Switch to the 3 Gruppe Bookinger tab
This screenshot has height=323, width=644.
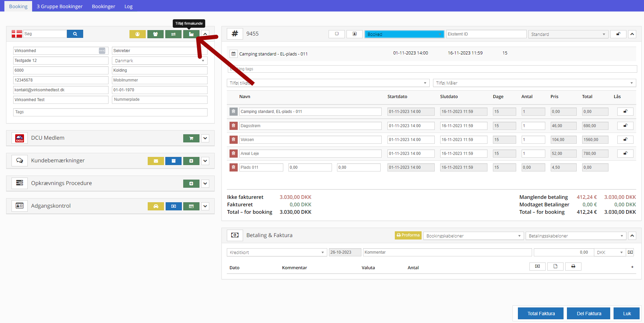(x=59, y=6)
